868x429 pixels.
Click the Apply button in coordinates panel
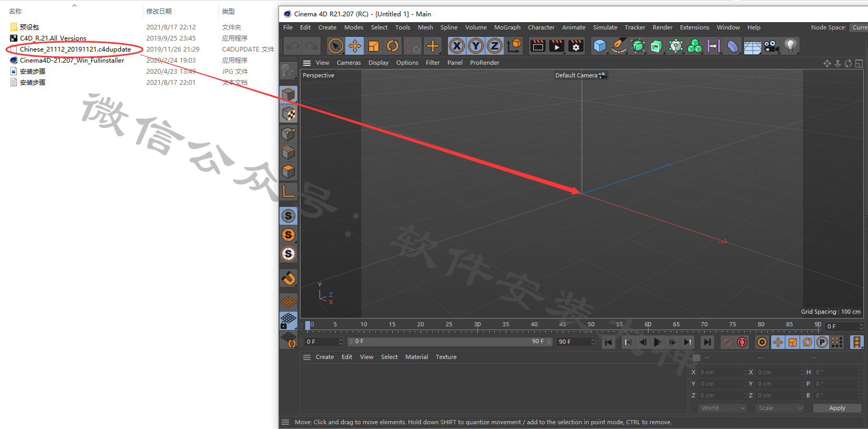pos(837,408)
